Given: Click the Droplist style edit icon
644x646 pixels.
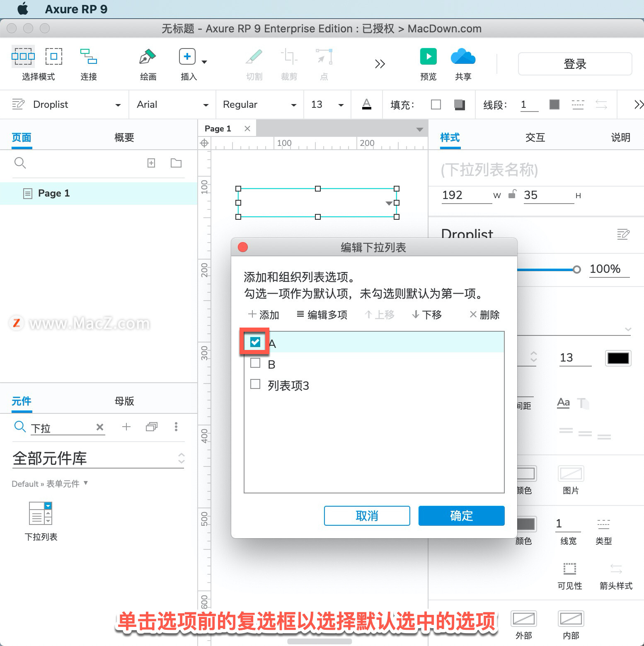Looking at the screenshot, I should (x=623, y=234).
